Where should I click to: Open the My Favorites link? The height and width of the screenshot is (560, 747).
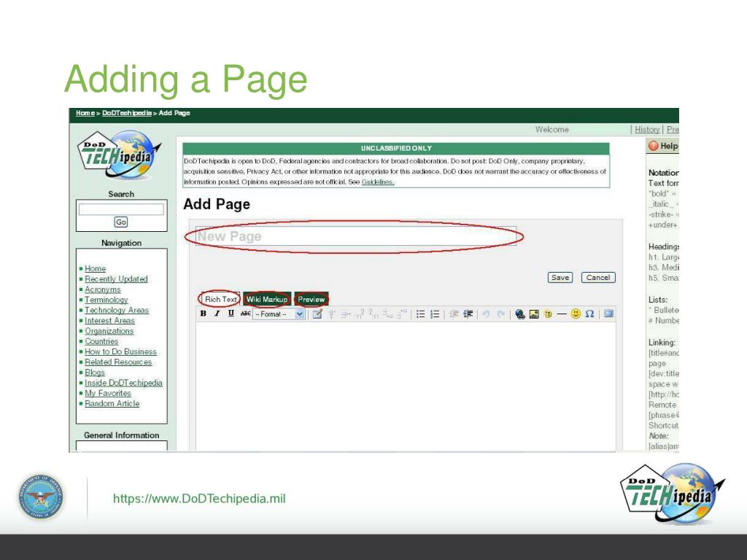(x=108, y=393)
